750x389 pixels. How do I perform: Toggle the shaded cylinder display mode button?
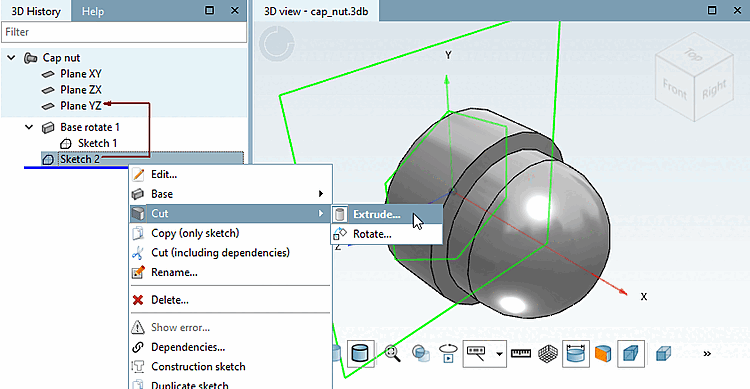click(x=360, y=354)
